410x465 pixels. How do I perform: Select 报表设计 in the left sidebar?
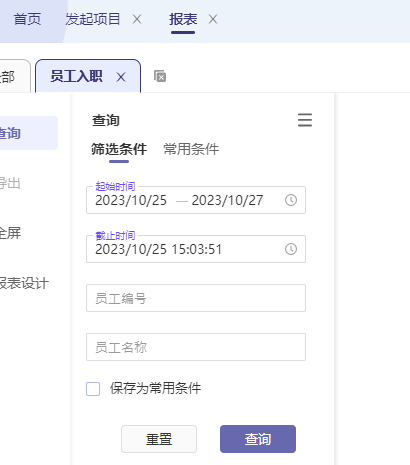click(x=24, y=283)
